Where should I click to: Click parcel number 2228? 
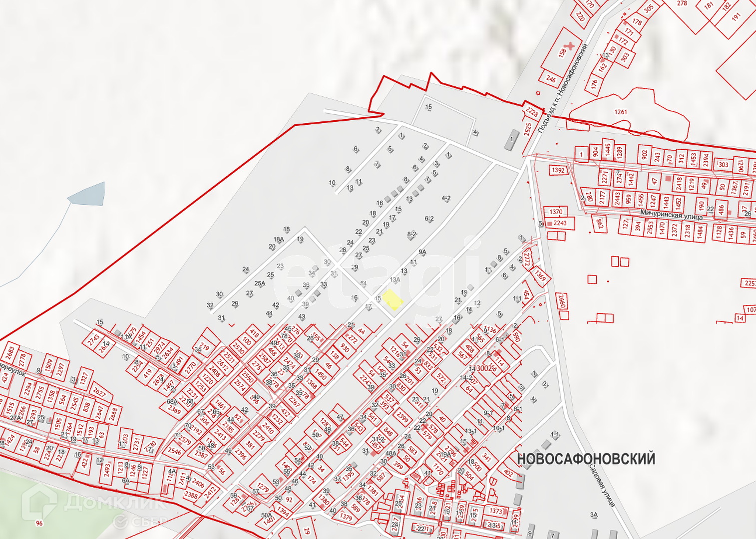pos(532,112)
